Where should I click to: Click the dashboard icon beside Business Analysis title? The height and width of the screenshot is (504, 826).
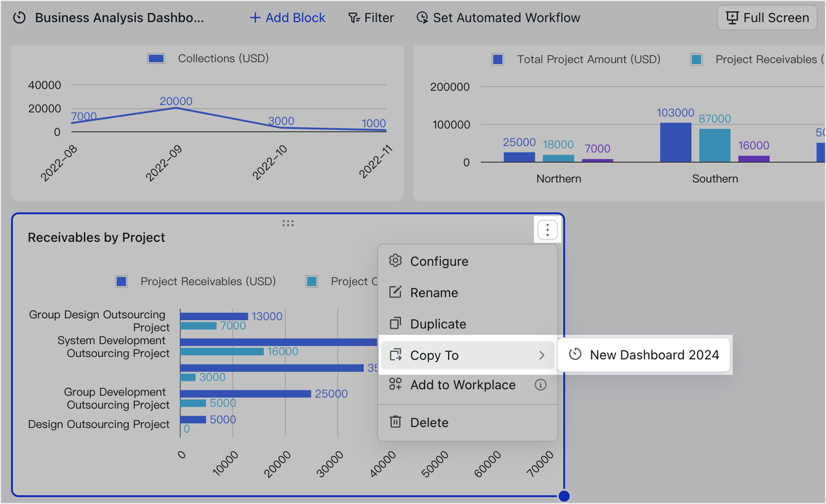tap(19, 18)
